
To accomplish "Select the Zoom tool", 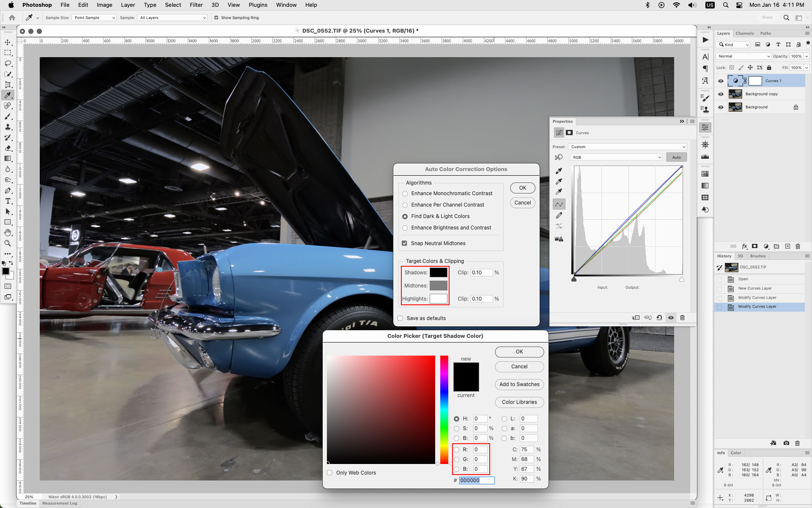I will point(8,243).
